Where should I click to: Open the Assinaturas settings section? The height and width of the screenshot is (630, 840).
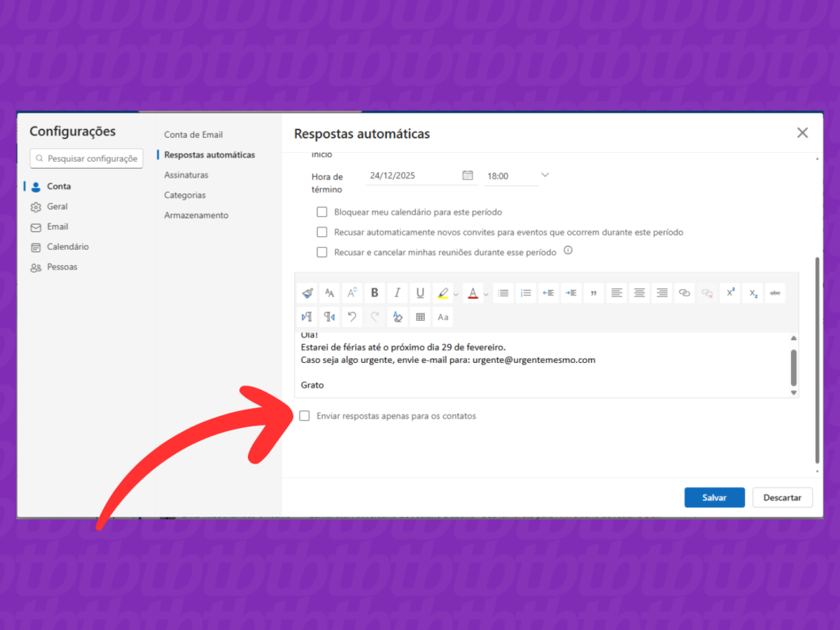(x=186, y=174)
